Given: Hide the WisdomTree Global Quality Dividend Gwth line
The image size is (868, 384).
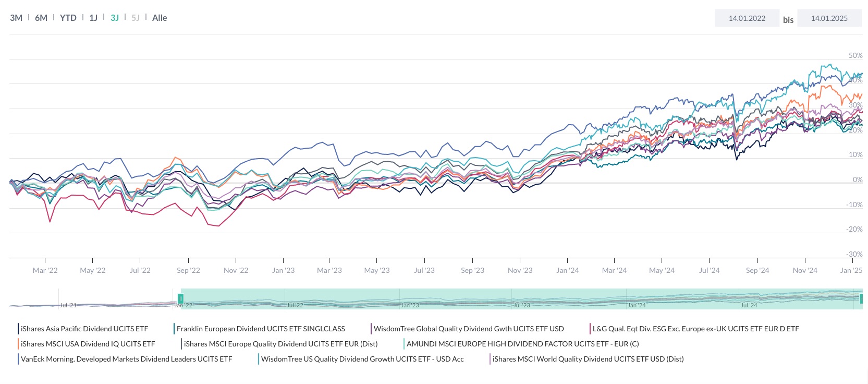Looking at the screenshot, I should pyautogui.click(x=468, y=329).
